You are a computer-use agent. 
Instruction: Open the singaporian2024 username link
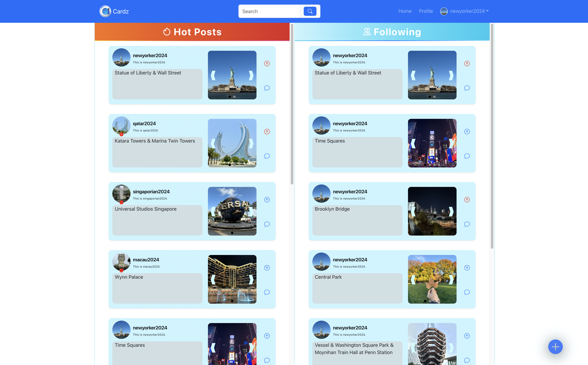click(151, 191)
